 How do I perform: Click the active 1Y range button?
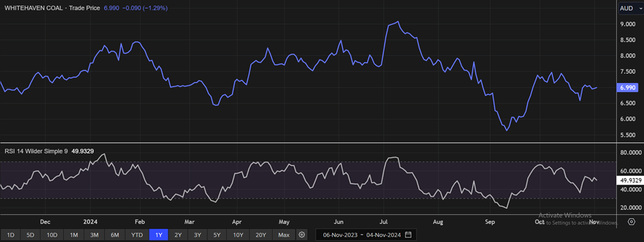pyautogui.click(x=159, y=235)
